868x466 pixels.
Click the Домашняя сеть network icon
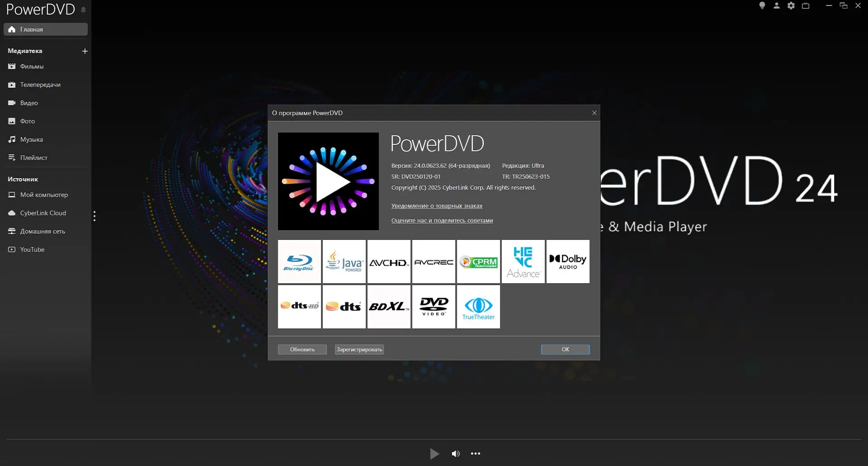click(x=12, y=231)
